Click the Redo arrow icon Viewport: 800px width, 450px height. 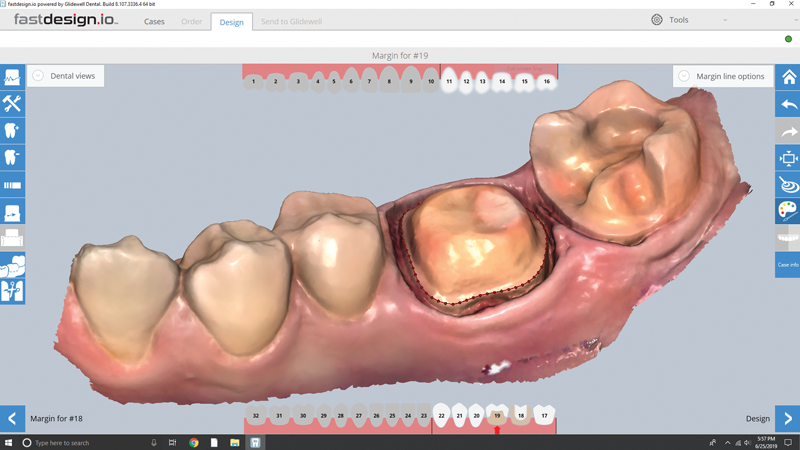[788, 131]
